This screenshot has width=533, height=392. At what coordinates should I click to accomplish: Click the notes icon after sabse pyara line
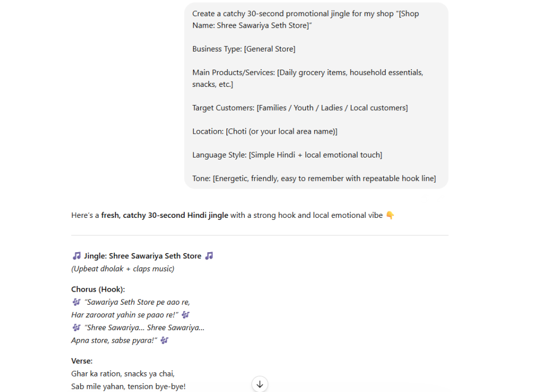pos(164,340)
